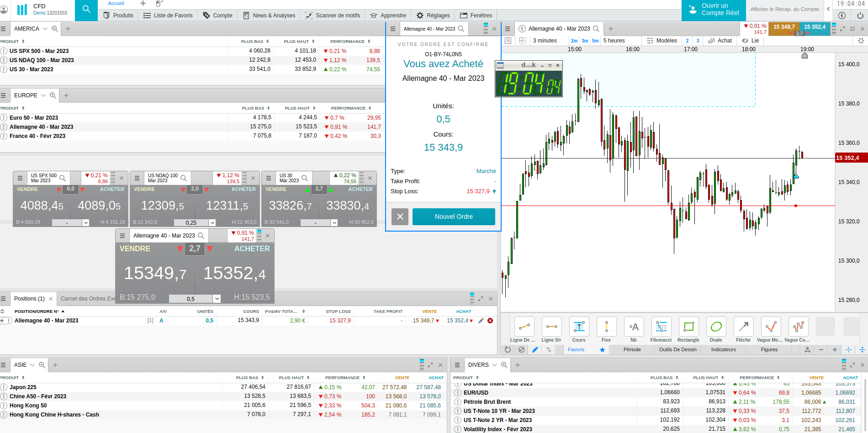Select the Fibonacci drawing tool
Image resolution: width=868 pixels, height=433 pixels.
[661, 330]
